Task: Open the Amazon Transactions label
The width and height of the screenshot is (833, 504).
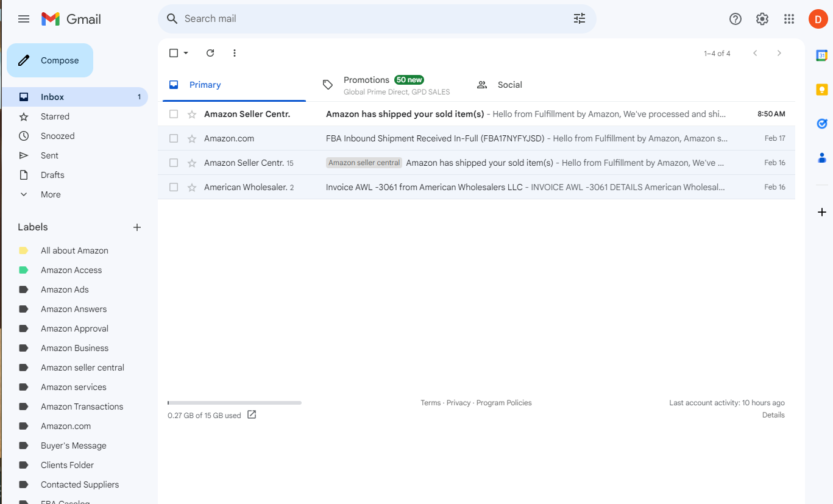Action: click(82, 406)
